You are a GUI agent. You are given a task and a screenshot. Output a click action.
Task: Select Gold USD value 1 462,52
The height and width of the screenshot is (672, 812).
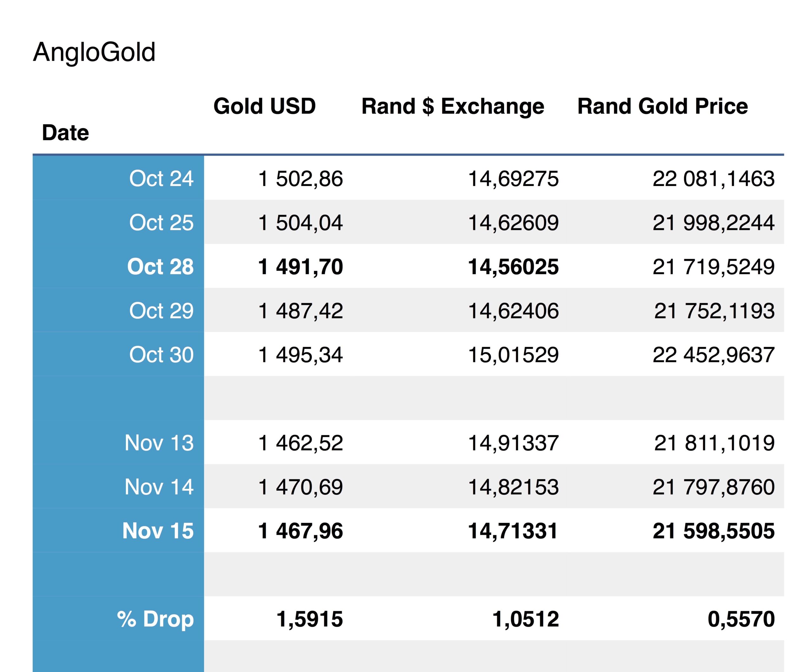click(x=300, y=443)
